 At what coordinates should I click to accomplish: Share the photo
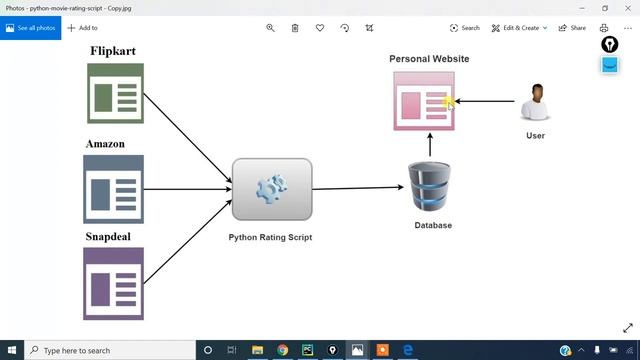(572, 28)
